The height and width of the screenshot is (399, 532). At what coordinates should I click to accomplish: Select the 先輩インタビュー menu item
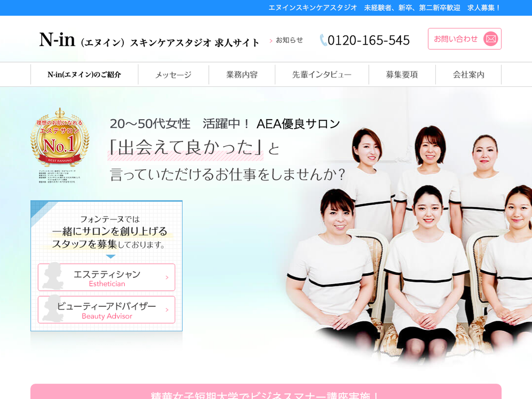[x=322, y=74]
